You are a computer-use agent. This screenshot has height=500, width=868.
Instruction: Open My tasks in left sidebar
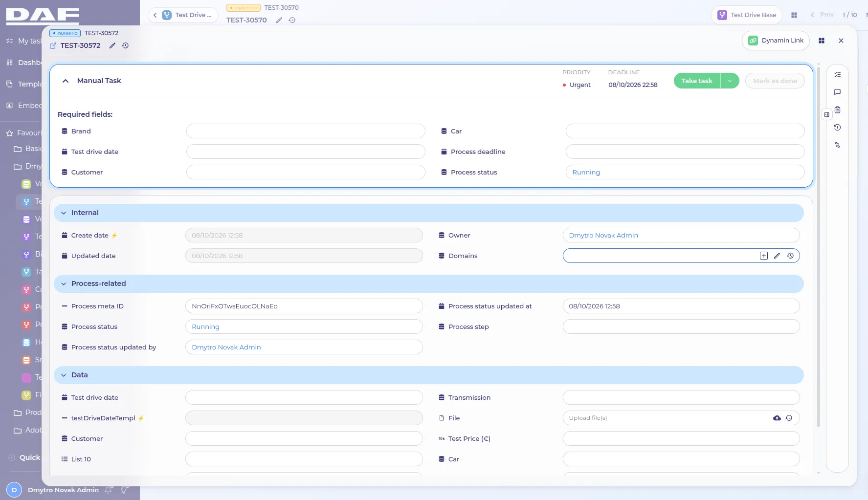point(23,41)
